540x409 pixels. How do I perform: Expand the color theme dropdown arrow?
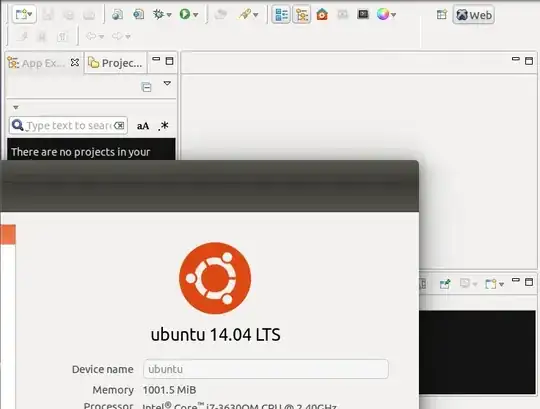coord(393,15)
